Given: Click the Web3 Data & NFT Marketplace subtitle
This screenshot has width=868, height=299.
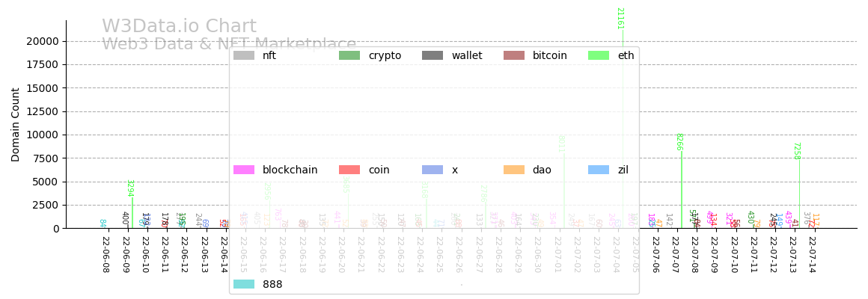Looking at the screenshot, I should click(x=229, y=44).
